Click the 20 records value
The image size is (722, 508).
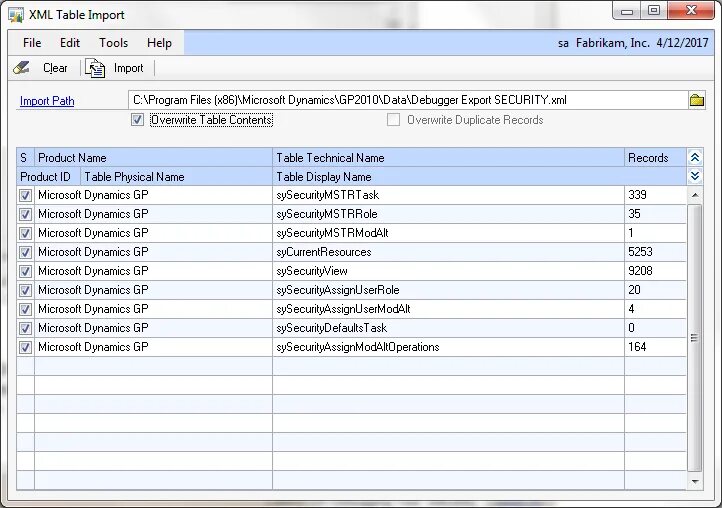634,290
